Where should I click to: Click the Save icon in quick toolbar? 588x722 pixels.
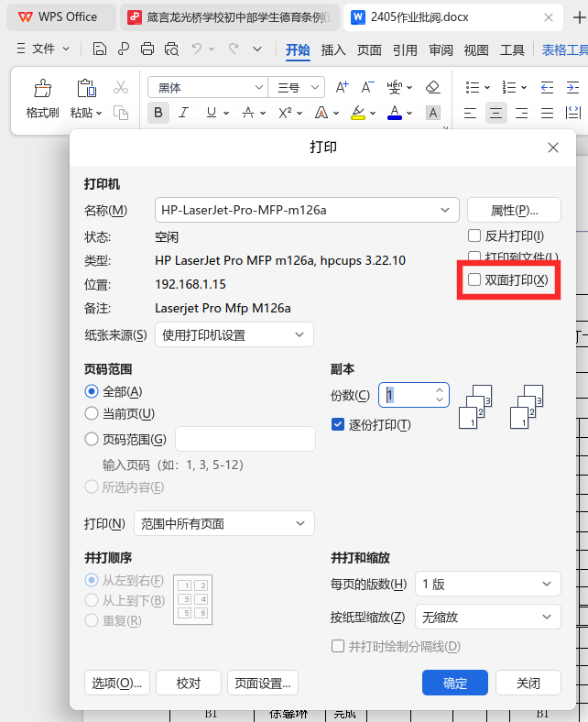[100, 49]
